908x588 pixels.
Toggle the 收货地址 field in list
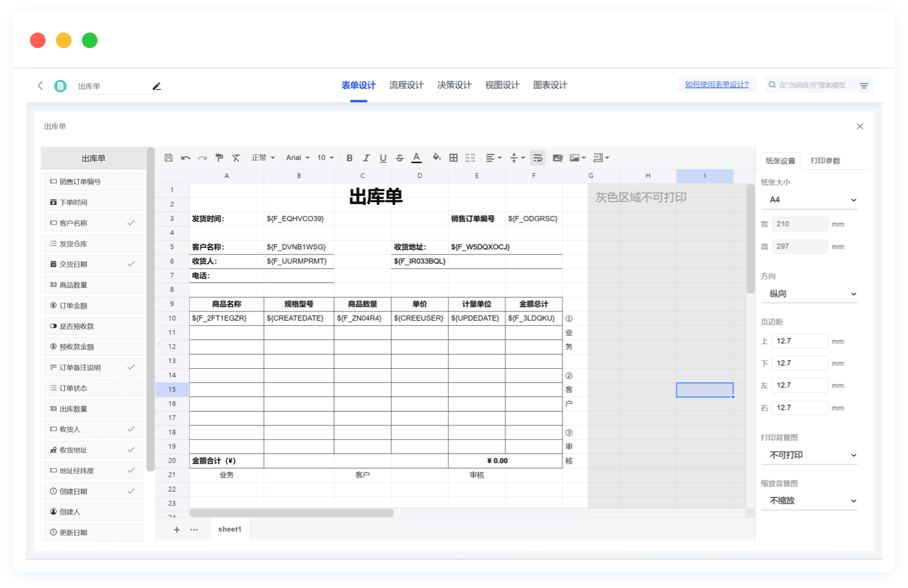pyautogui.click(x=131, y=450)
